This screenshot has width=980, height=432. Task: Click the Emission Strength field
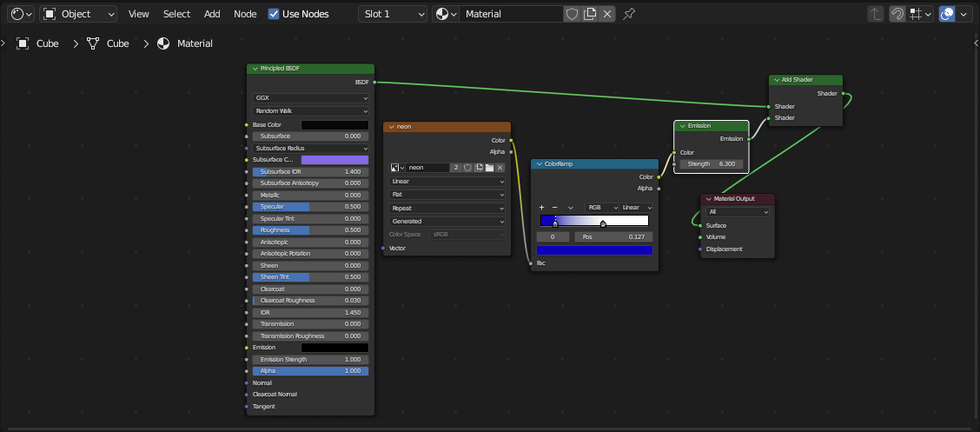pyautogui.click(x=311, y=360)
